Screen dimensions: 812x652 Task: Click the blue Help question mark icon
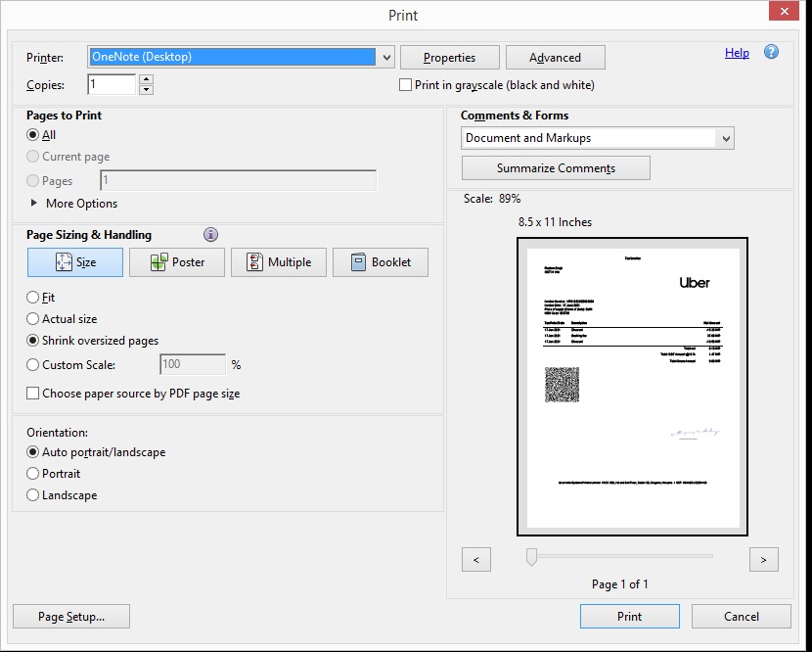(771, 52)
